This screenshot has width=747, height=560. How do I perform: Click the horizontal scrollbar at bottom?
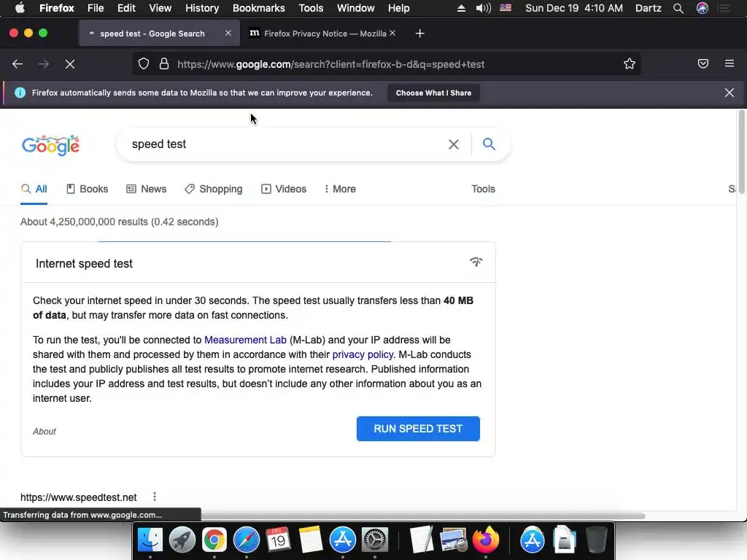(x=423, y=516)
